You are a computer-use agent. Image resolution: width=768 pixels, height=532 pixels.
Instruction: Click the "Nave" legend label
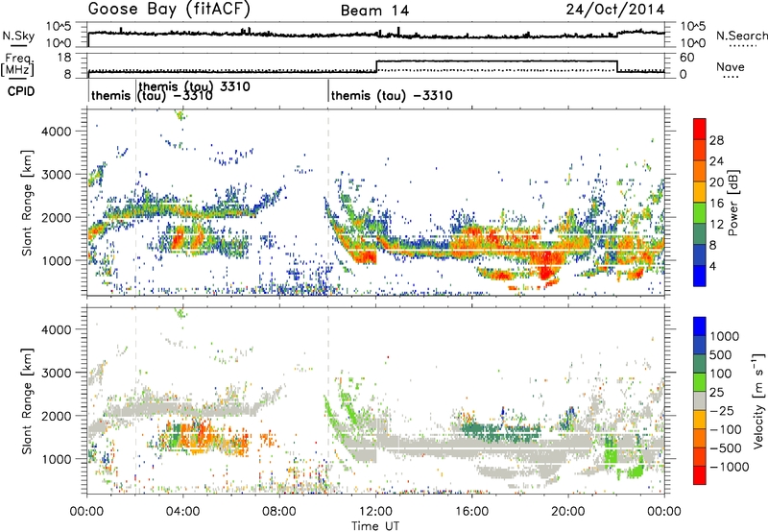click(x=731, y=66)
